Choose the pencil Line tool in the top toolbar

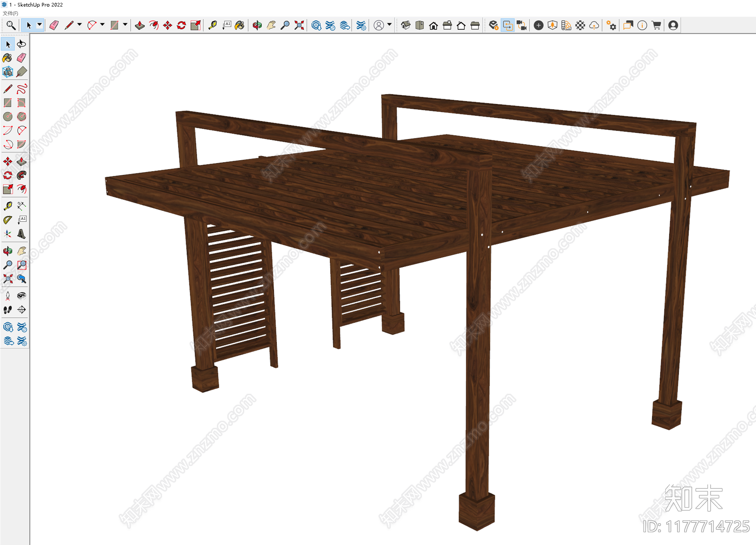coord(69,25)
